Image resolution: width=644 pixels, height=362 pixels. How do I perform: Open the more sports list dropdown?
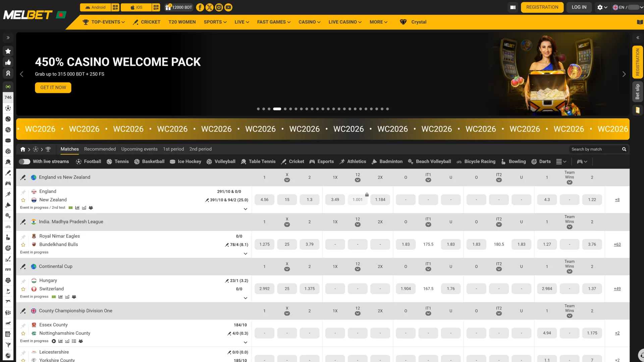(561, 162)
